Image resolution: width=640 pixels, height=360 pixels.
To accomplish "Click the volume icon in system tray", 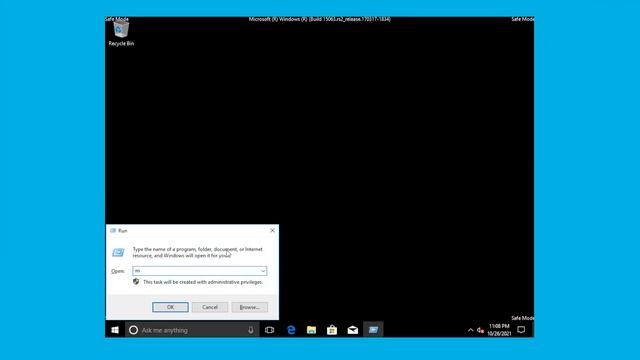I will point(480,330).
